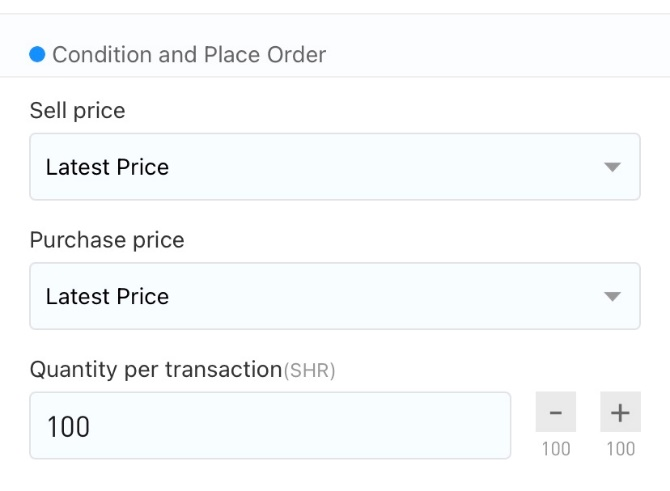Click empty space right of section header

click(496, 55)
